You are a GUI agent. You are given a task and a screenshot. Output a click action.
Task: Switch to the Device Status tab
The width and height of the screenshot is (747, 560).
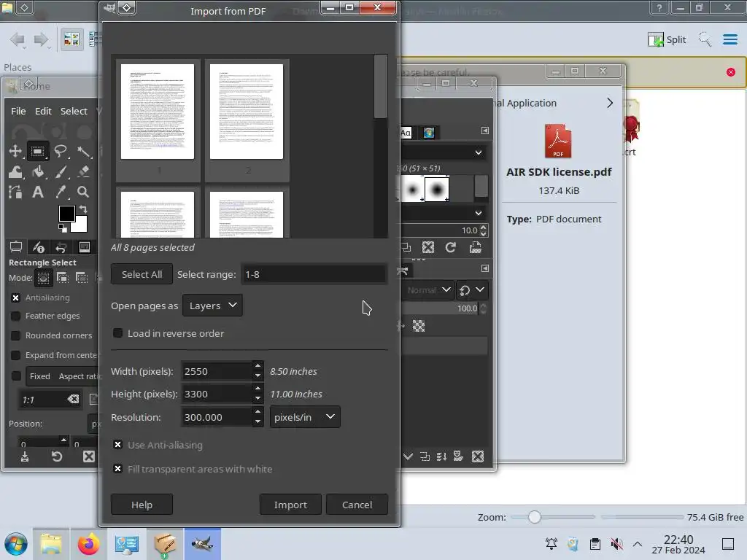38,246
